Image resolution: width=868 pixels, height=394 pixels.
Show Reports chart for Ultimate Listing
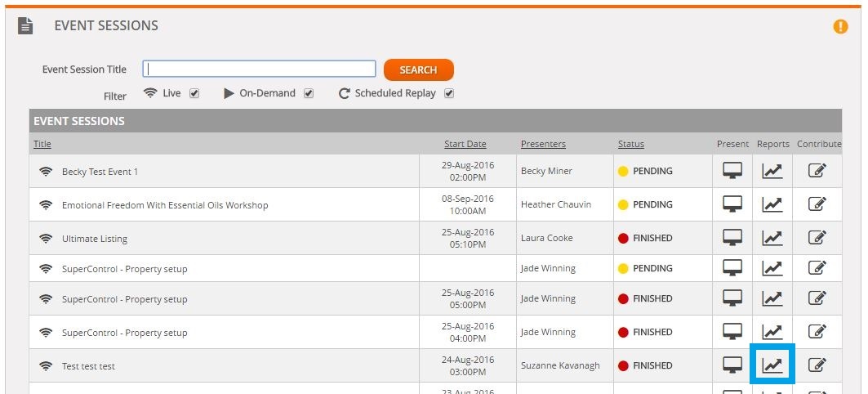[x=772, y=239]
